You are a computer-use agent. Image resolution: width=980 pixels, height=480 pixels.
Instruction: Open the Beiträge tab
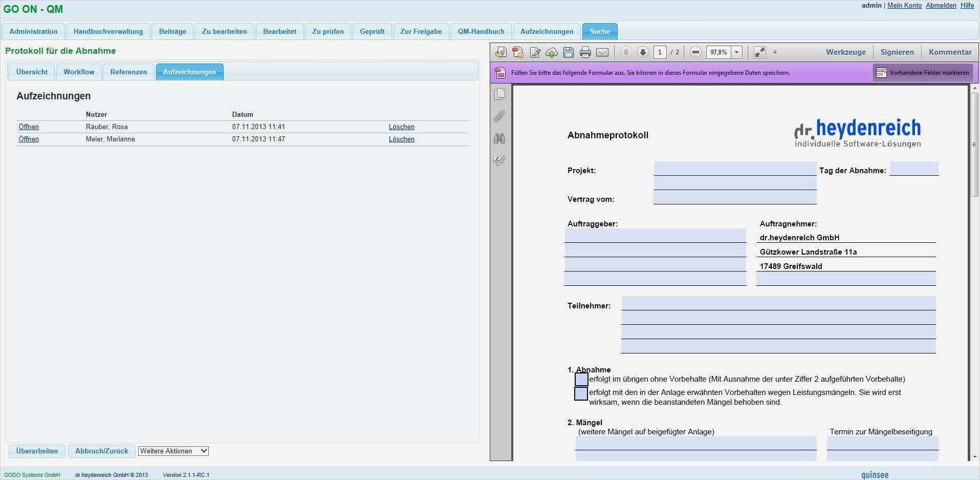[172, 31]
